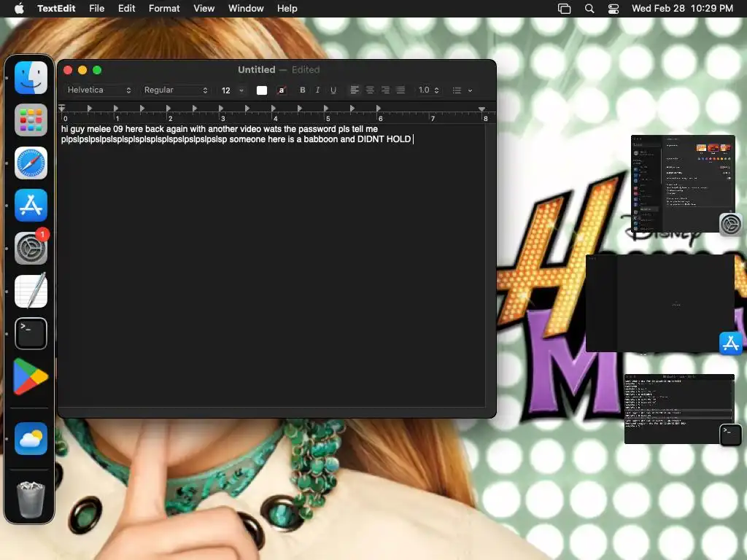Screen dimensions: 747x560
Task: Center align the text
Action: tap(370, 90)
